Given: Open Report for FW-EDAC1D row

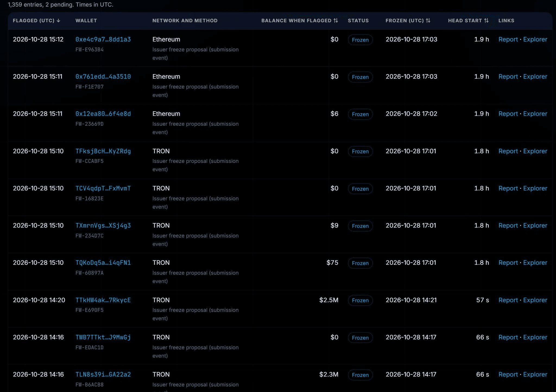Looking at the screenshot, I should coord(508,337).
